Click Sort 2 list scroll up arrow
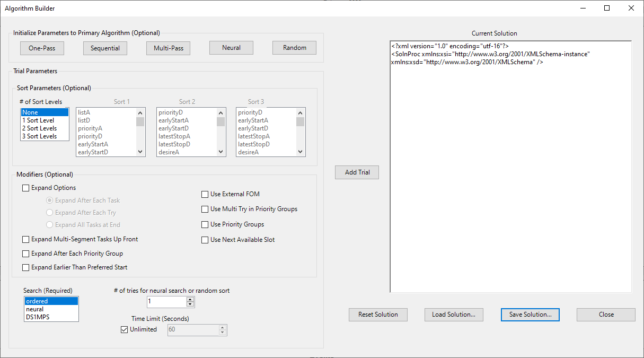 [x=221, y=112]
